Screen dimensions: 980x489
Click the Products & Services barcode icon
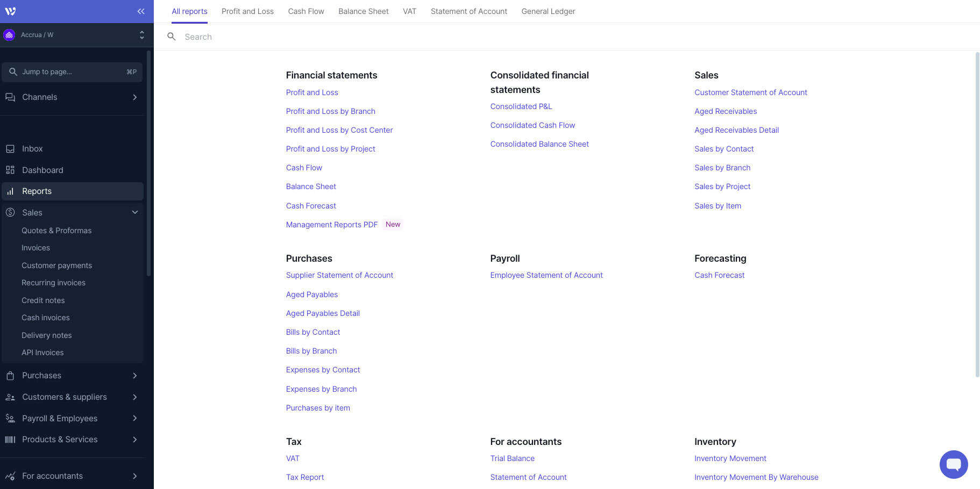coord(10,440)
